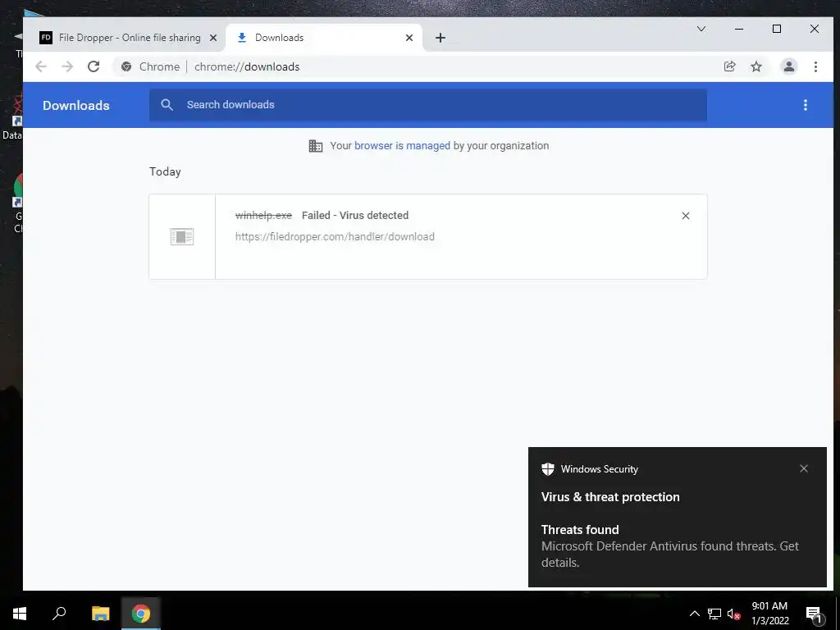Open the Windows Start menu
This screenshot has height=630, width=840.
tap(20, 614)
